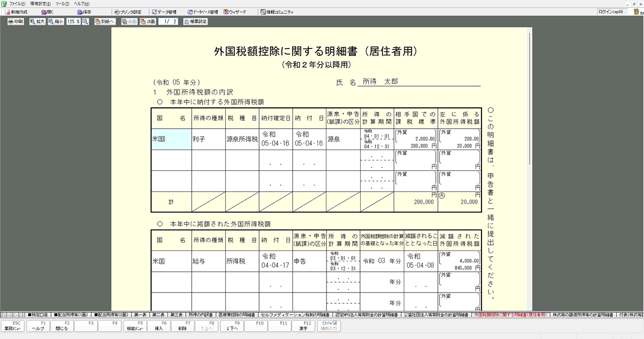
Task: Zoom in using the 拡大 button
Action: (x=37, y=22)
